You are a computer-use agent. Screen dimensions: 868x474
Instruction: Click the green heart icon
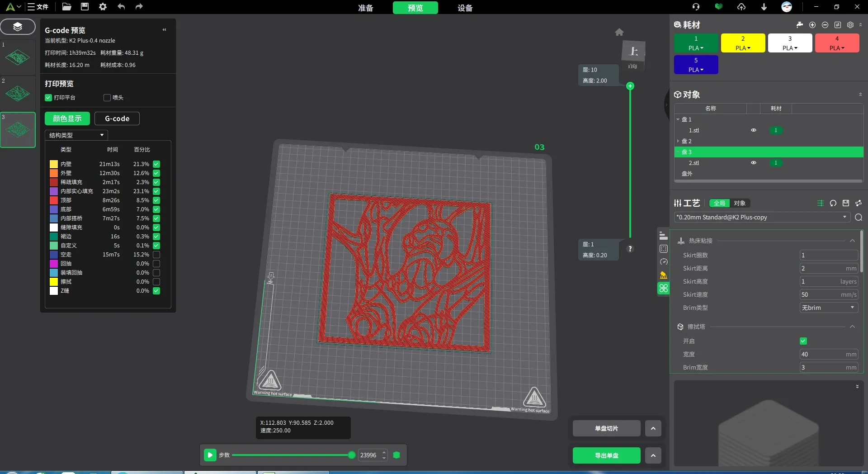pos(718,7)
